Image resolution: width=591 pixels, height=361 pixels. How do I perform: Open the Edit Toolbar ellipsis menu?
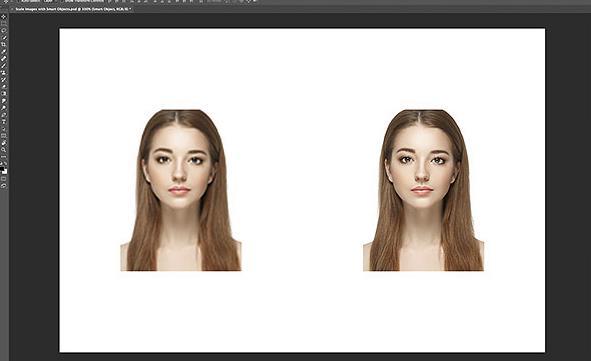coord(4,157)
